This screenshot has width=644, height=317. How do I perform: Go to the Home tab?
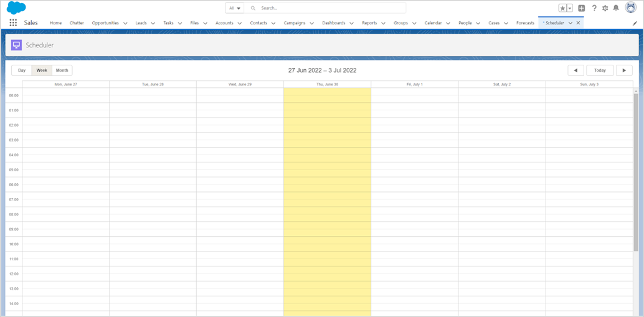(x=55, y=23)
